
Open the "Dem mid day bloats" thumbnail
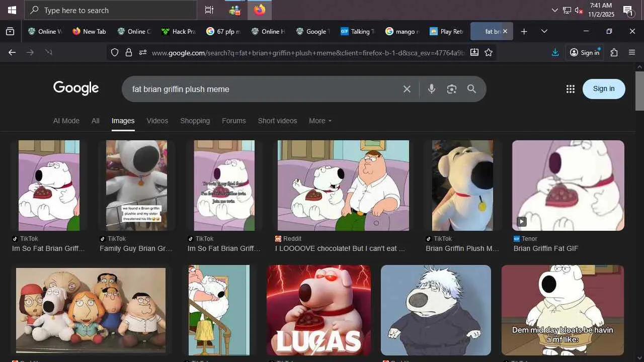tap(562, 310)
